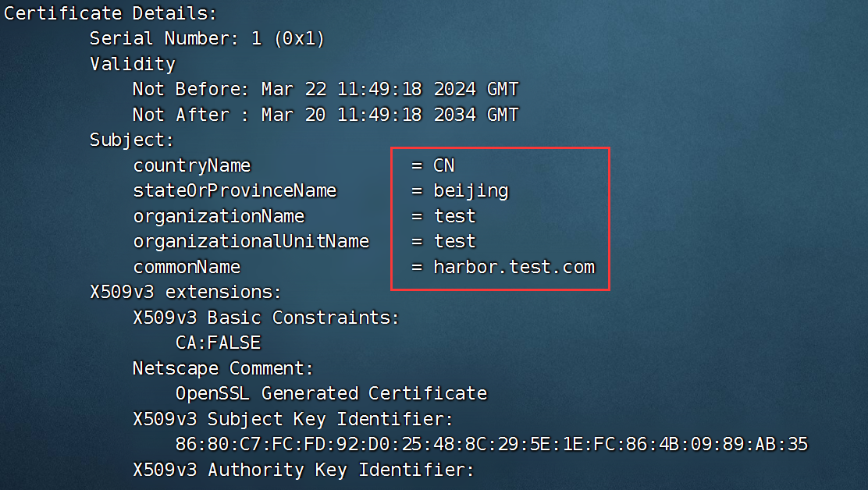Screen dimensions: 868x490
Task: Click the Subject Key Identifier hex string
Action: coord(492,444)
